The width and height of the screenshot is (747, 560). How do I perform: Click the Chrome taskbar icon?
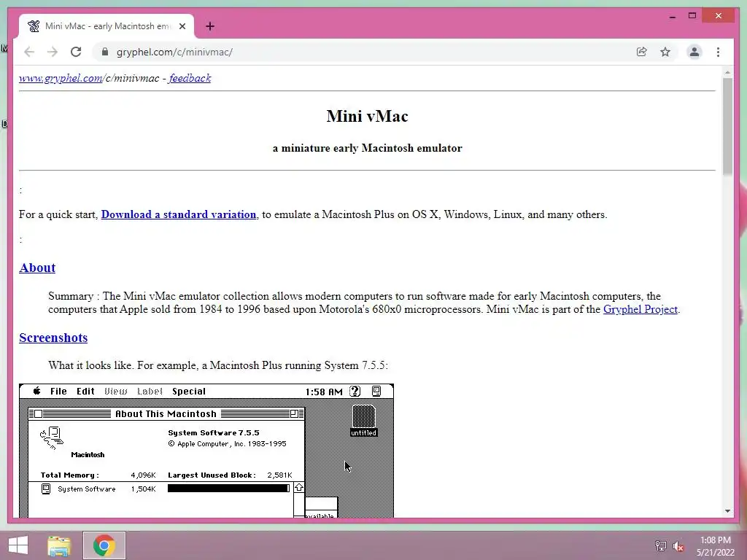[104, 545]
